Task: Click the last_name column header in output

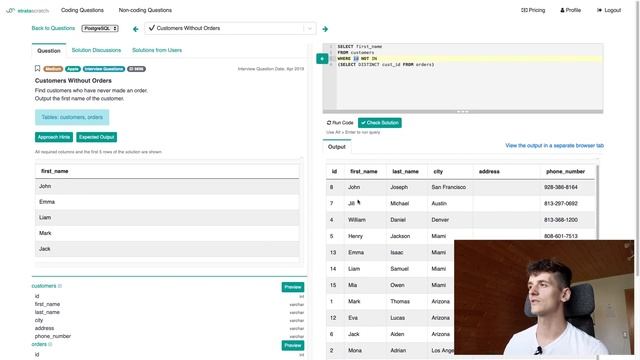Action: tap(405, 171)
